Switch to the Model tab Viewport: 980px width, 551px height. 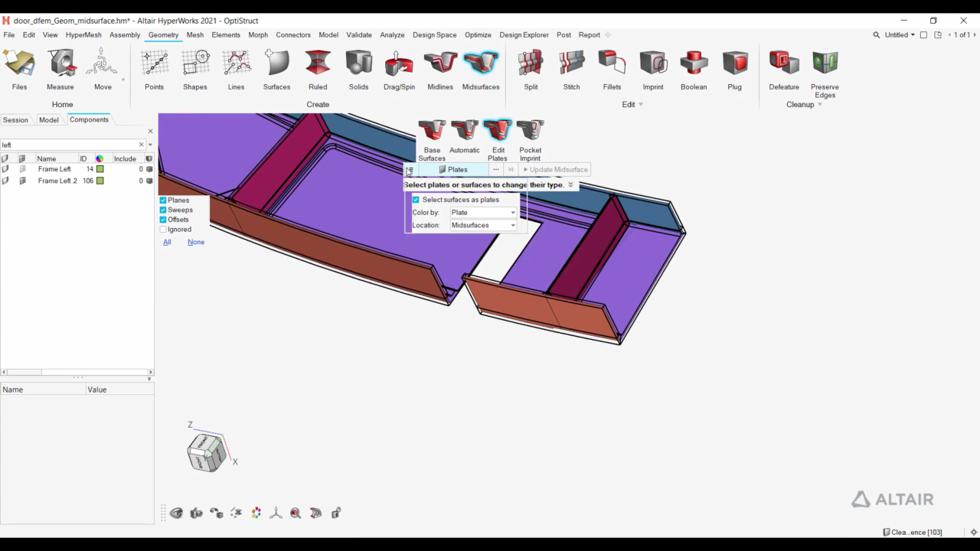coord(49,120)
